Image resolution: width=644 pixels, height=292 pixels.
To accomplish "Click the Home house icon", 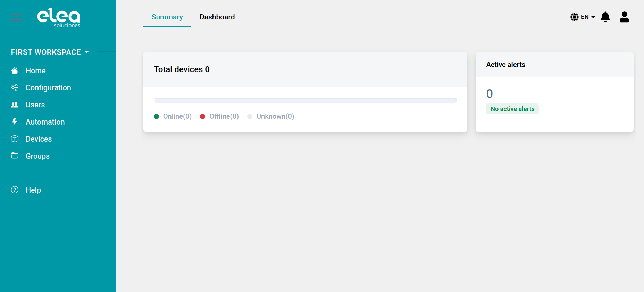I will [15, 71].
